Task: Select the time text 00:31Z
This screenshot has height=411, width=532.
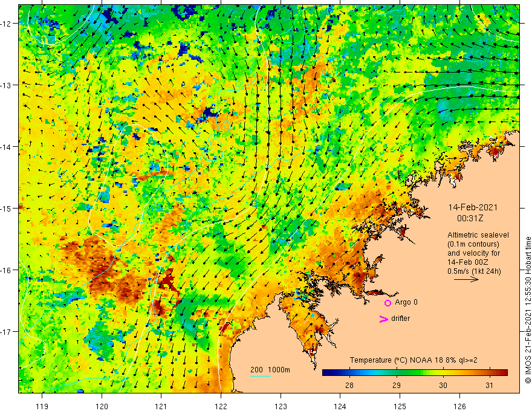Action: click(x=470, y=218)
